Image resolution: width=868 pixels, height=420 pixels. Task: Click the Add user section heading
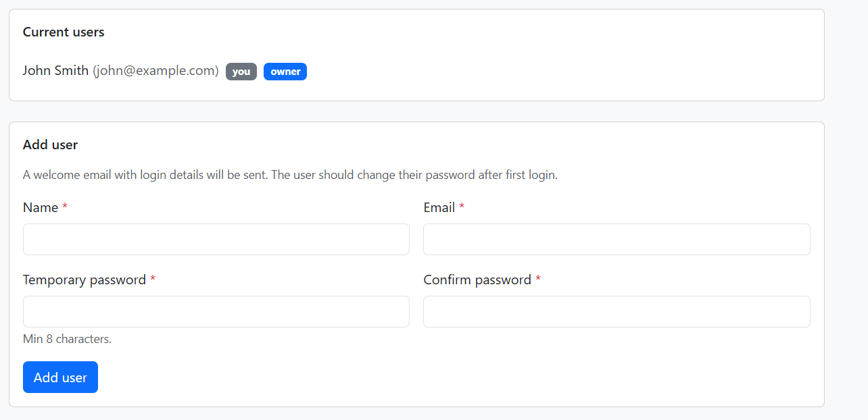pyautogui.click(x=50, y=145)
